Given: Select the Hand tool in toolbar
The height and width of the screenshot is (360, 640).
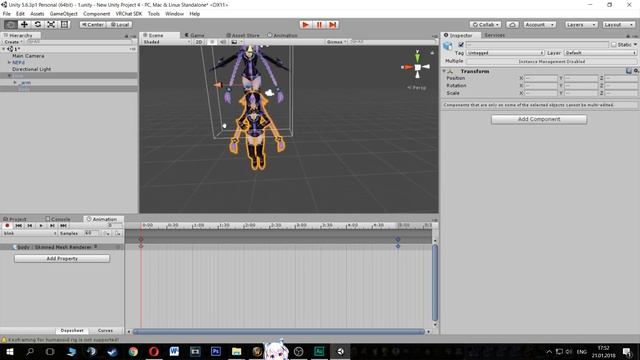Looking at the screenshot, I should [11, 24].
